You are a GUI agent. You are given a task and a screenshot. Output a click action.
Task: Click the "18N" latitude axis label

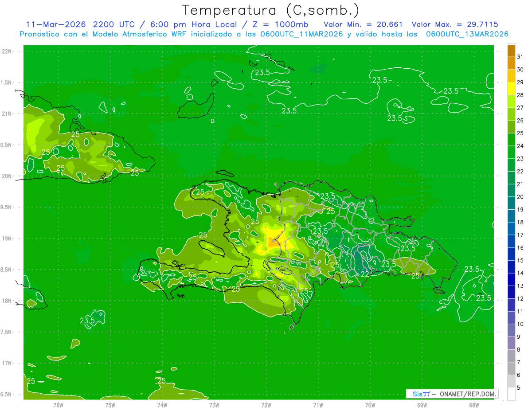point(7,301)
